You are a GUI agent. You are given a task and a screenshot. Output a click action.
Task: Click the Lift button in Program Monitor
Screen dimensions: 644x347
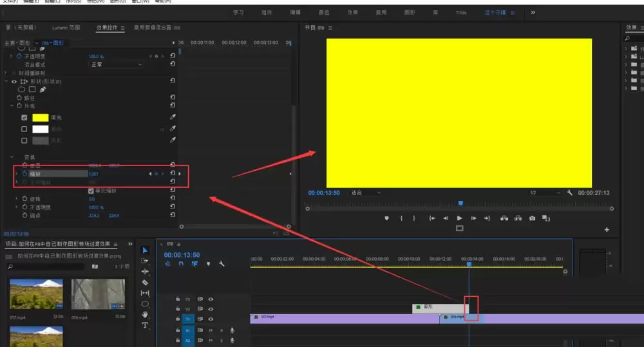click(504, 218)
